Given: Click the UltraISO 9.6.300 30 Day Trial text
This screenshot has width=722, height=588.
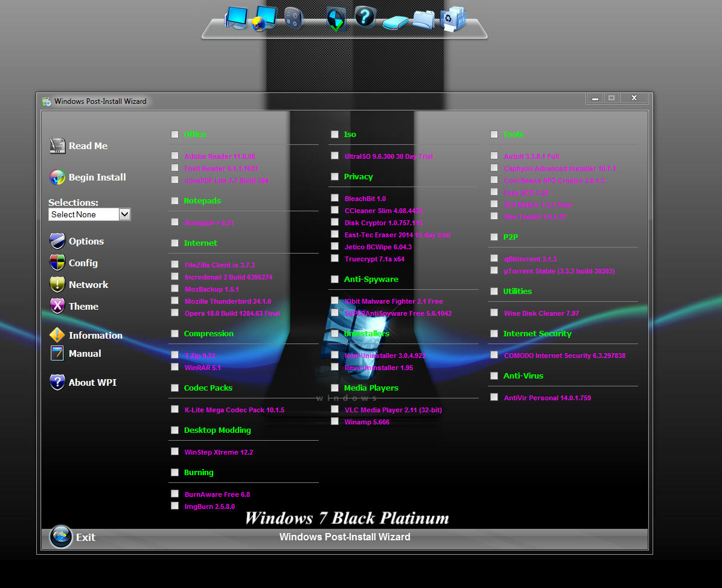Looking at the screenshot, I should click(x=389, y=156).
